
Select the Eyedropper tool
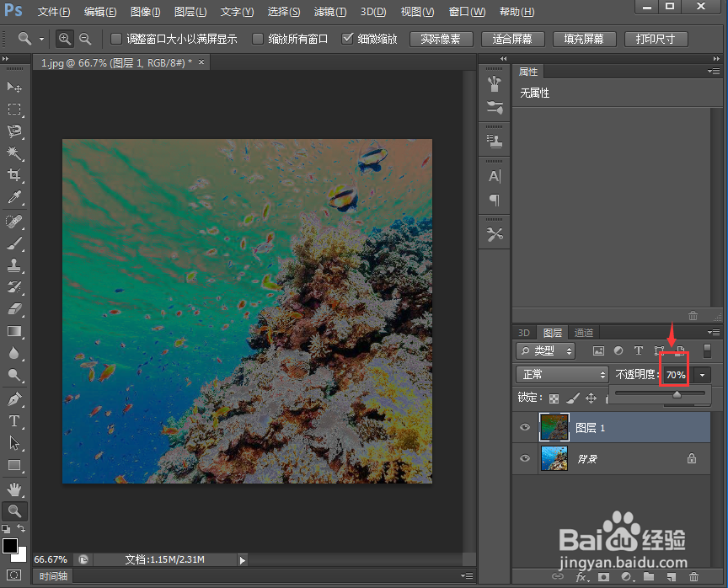click(x=14, y=197)
